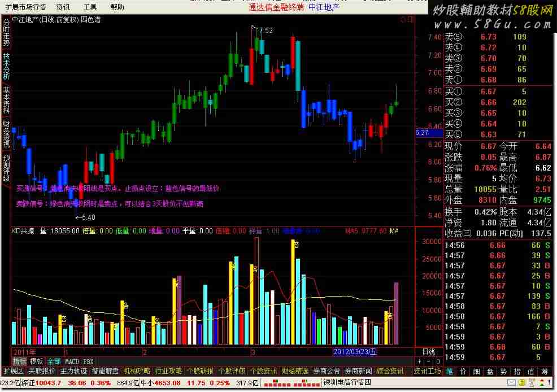Click the 资讯工场 button
Screen dimensions: 557x392
pos(428,371)
